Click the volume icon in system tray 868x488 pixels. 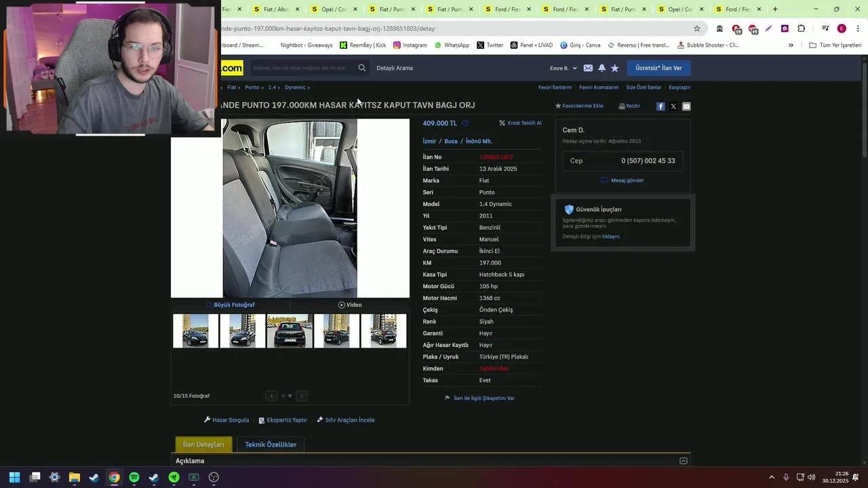point(812,477)
